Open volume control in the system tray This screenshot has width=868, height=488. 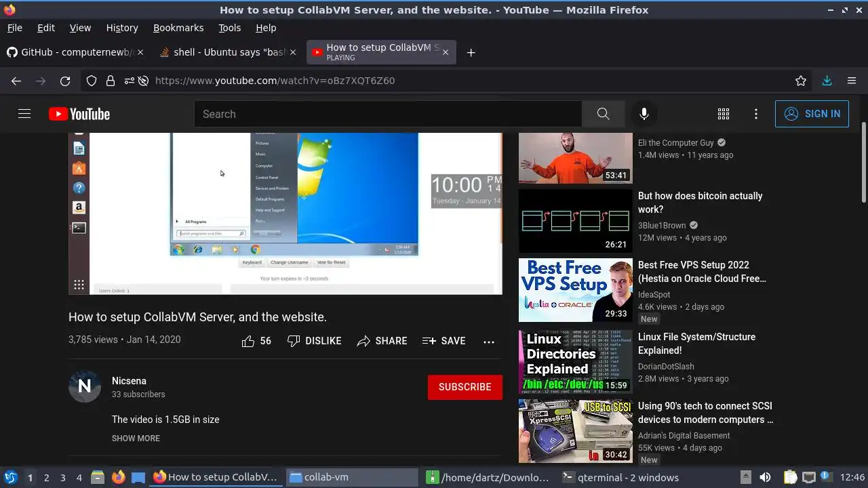[765, 477]
